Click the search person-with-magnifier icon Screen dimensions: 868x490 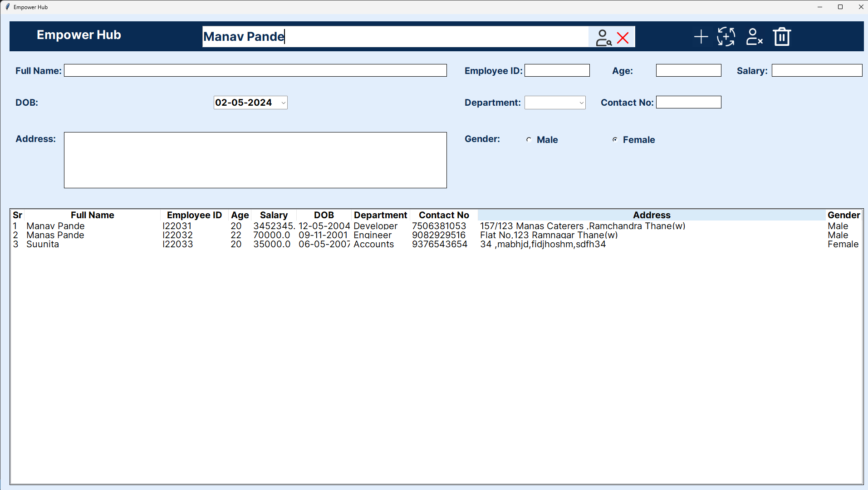click(x=604, y=37)
